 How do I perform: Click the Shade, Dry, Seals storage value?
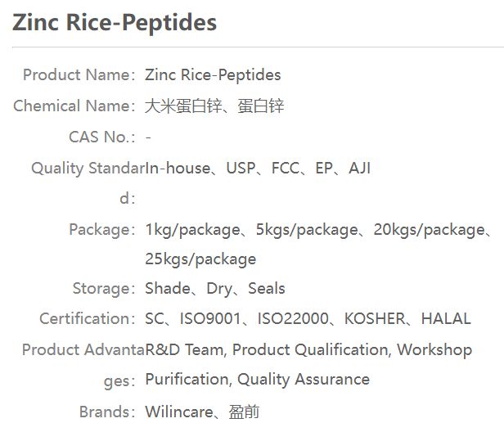215,289
